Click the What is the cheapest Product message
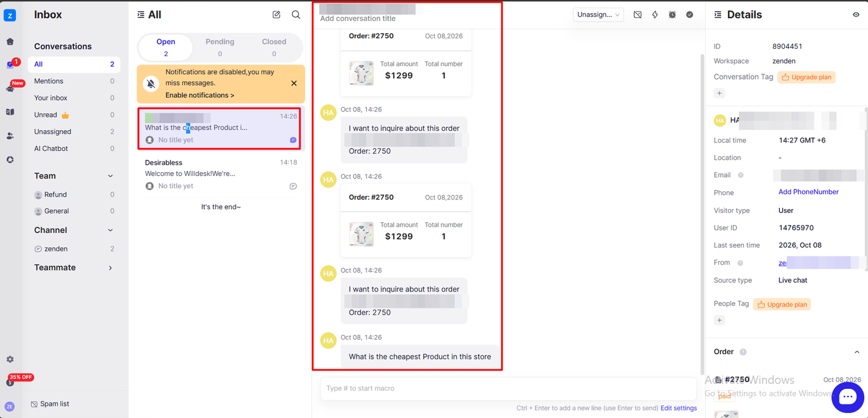 pyautogui.click(x=420, y=357)
